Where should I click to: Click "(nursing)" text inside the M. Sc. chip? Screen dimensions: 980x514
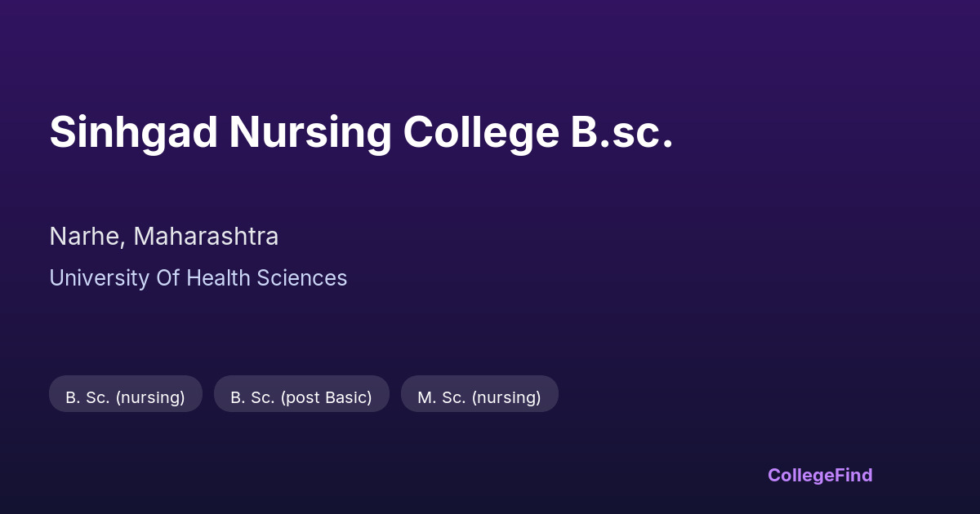pos(506,397)
